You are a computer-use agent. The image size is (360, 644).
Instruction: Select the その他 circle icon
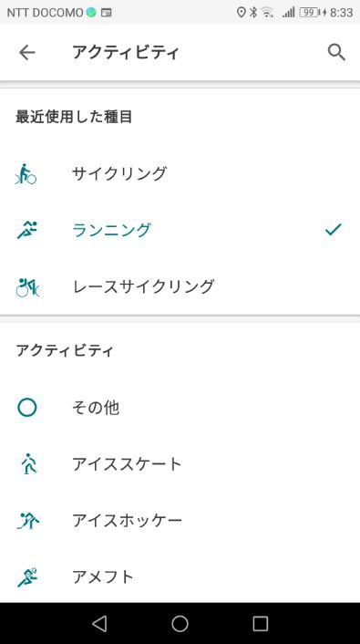(27, 408)
